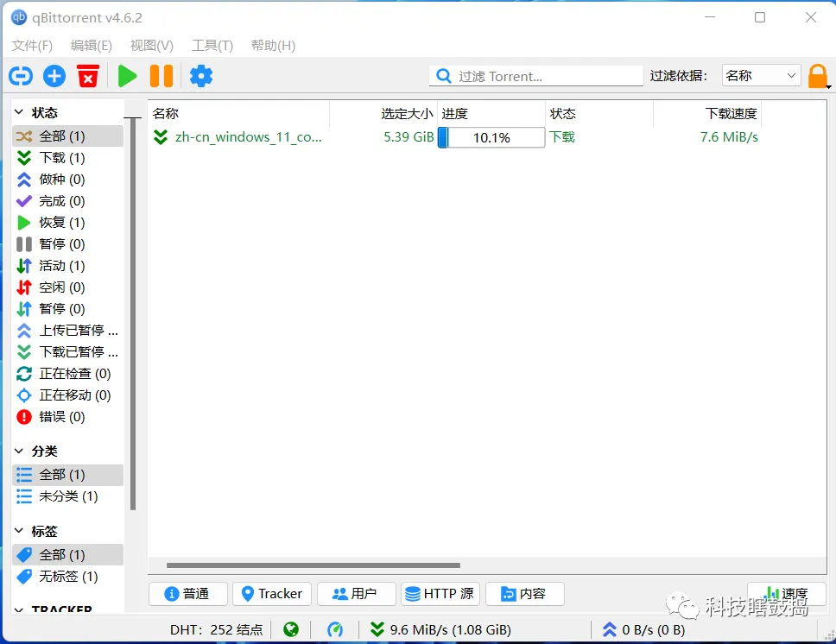This screenshot has height=644, width=836.
Task: Click the torrent list horizontal scrollbar
Action: (313, 565)
